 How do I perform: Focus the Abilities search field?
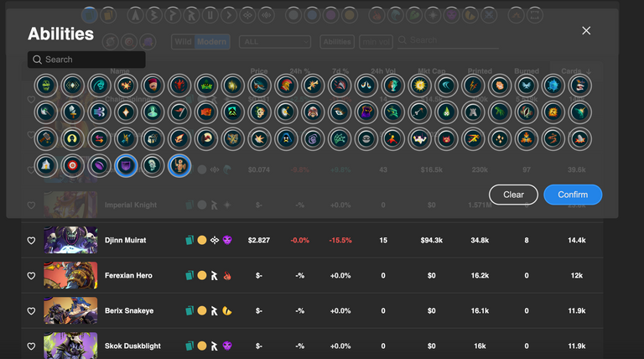(x=86, y=60)
